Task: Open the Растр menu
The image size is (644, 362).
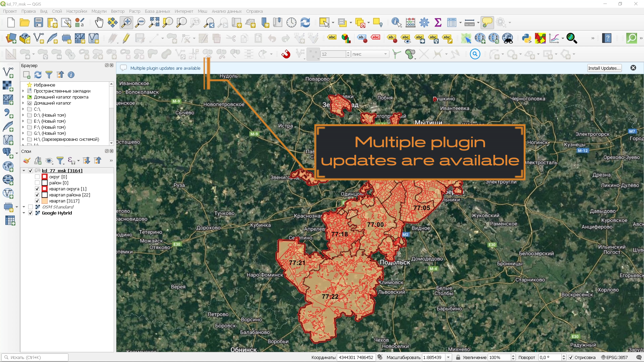Action: click(134, 11)
